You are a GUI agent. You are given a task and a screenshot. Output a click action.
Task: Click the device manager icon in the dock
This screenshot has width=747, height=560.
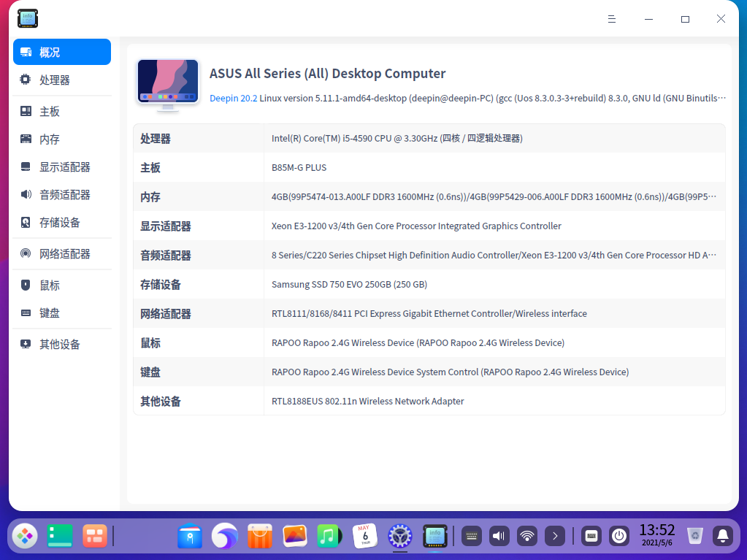coord(435,536)
